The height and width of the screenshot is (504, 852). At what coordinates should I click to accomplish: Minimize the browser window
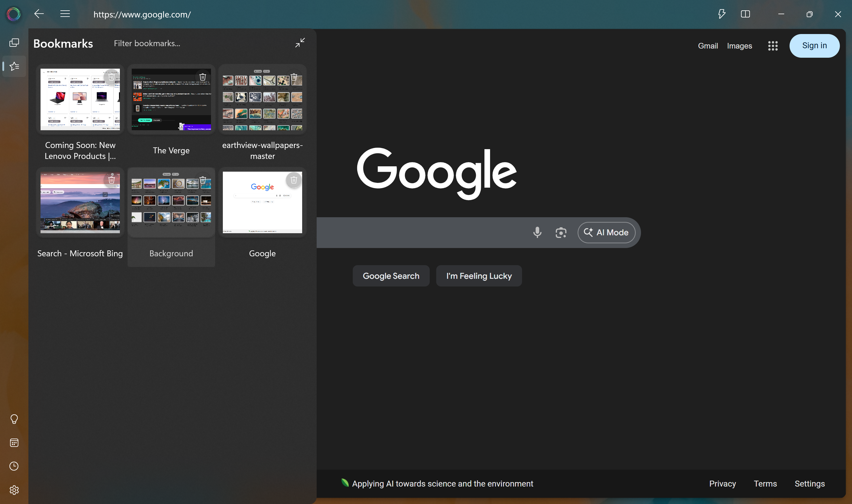pyautogui.click(x=781, y=14)
